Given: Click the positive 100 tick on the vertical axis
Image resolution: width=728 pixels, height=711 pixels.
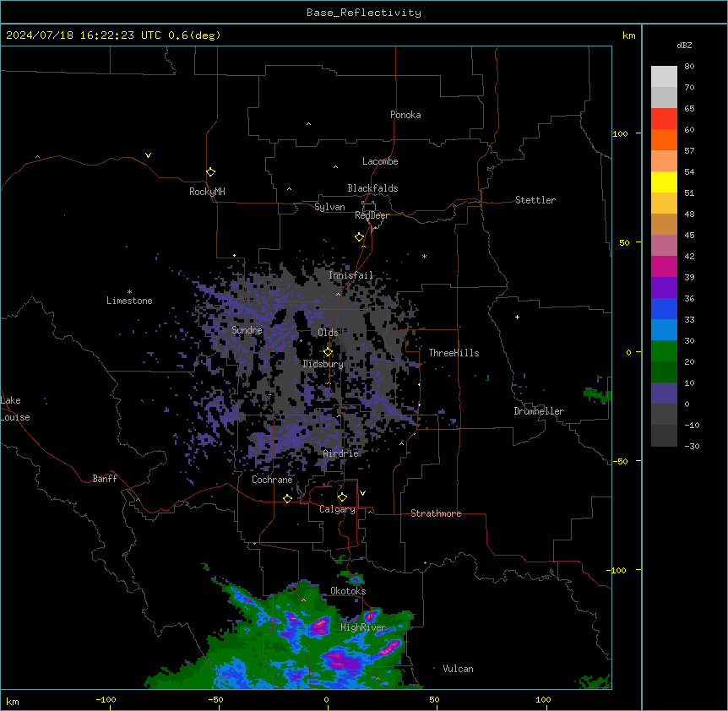Looking at the screenshot, I should 620,133.
